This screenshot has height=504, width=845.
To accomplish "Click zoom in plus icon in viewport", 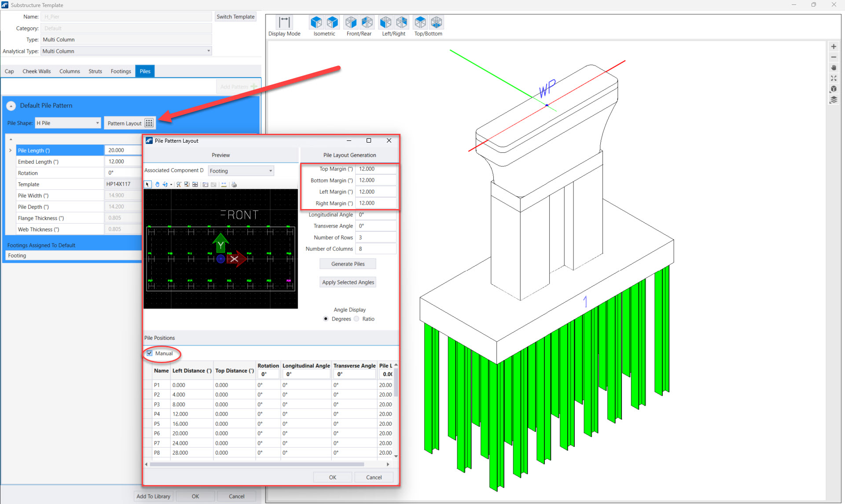I will 834,47.
